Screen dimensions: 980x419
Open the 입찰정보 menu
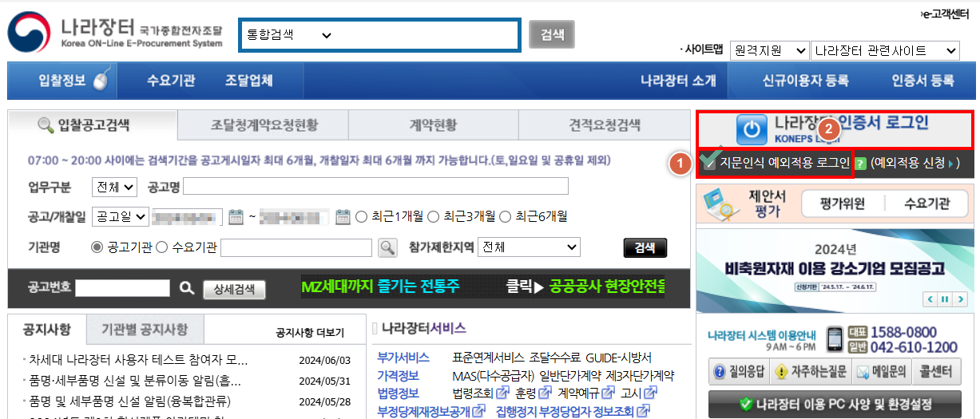62,81
